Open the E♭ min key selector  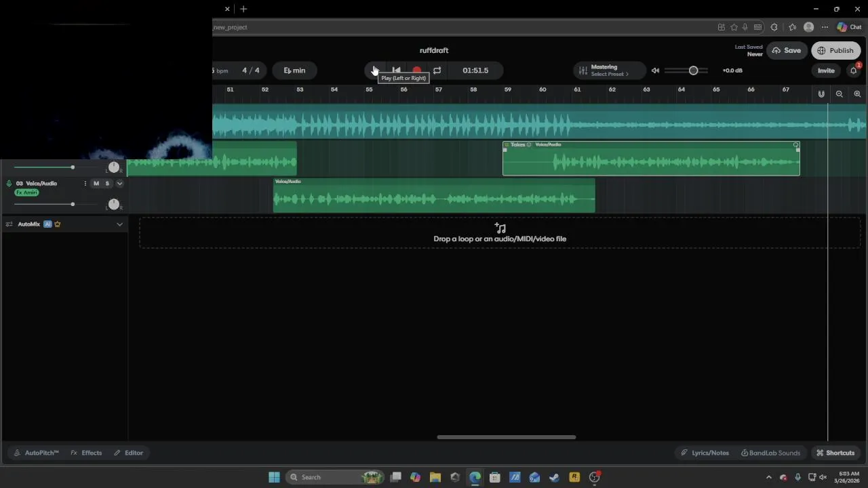coord(294,70)
